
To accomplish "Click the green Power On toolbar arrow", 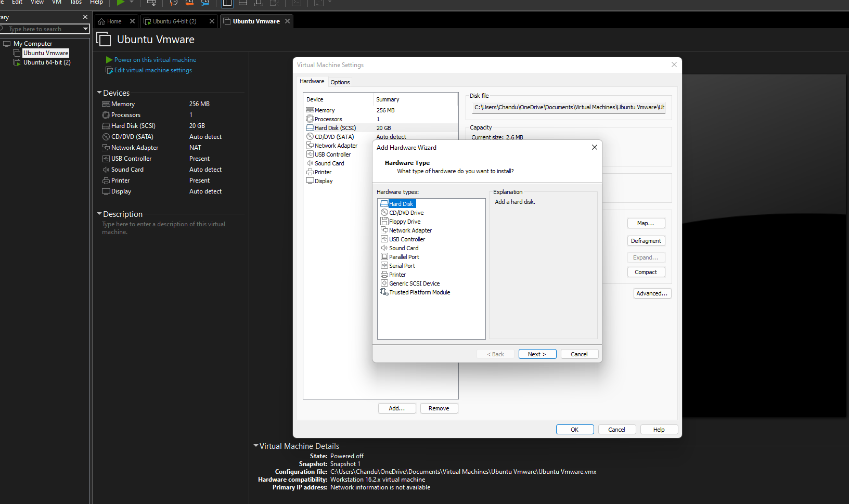I will (121, 3).
